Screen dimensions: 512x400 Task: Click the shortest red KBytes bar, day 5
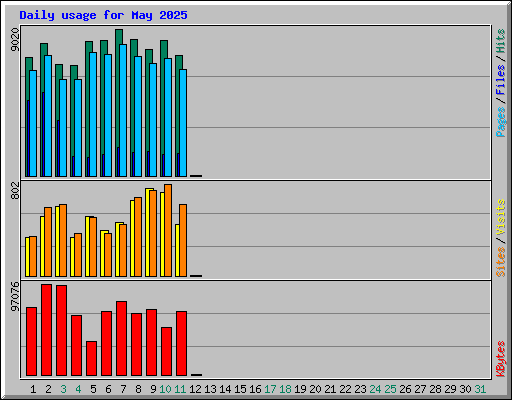click(x=91, y=359)
